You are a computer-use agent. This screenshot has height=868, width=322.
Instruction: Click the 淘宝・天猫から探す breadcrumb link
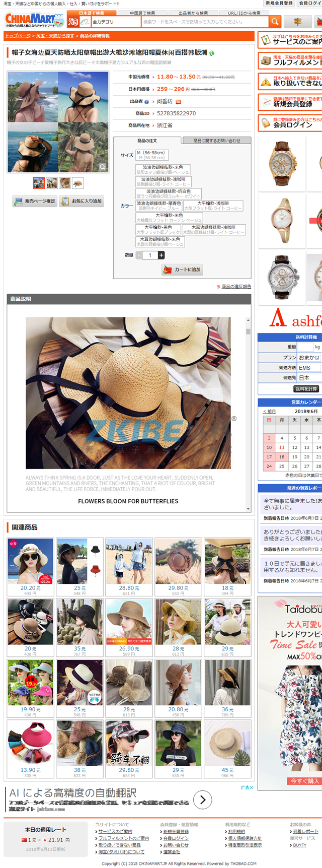point(55,36)
